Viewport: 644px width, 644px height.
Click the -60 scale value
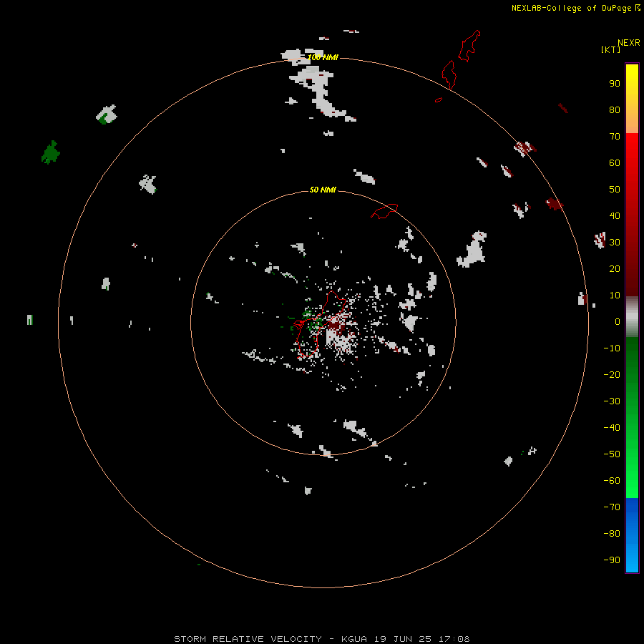coord(612,481)
